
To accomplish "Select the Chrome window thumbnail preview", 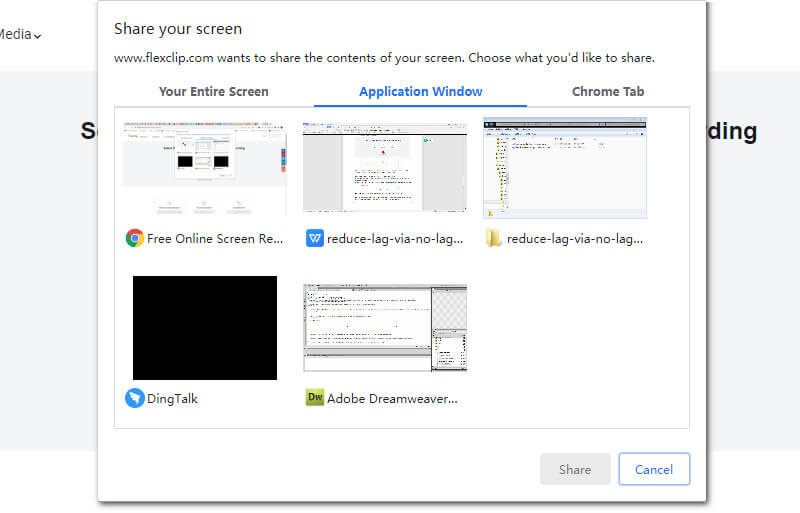I will (x=205, y=168).
